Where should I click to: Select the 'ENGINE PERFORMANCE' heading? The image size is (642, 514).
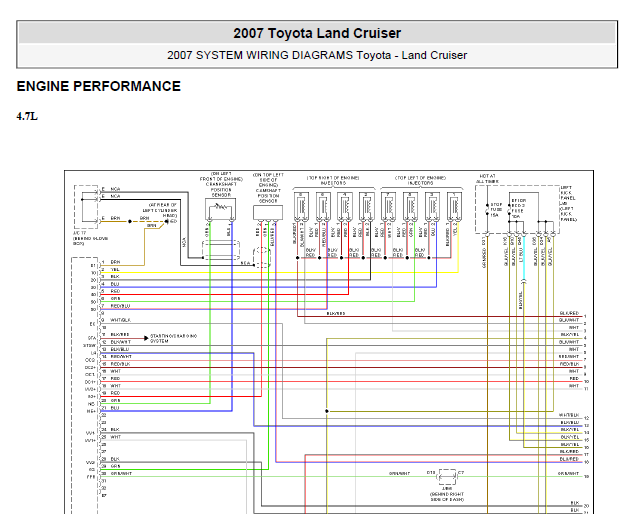click(x=99, y=86)
